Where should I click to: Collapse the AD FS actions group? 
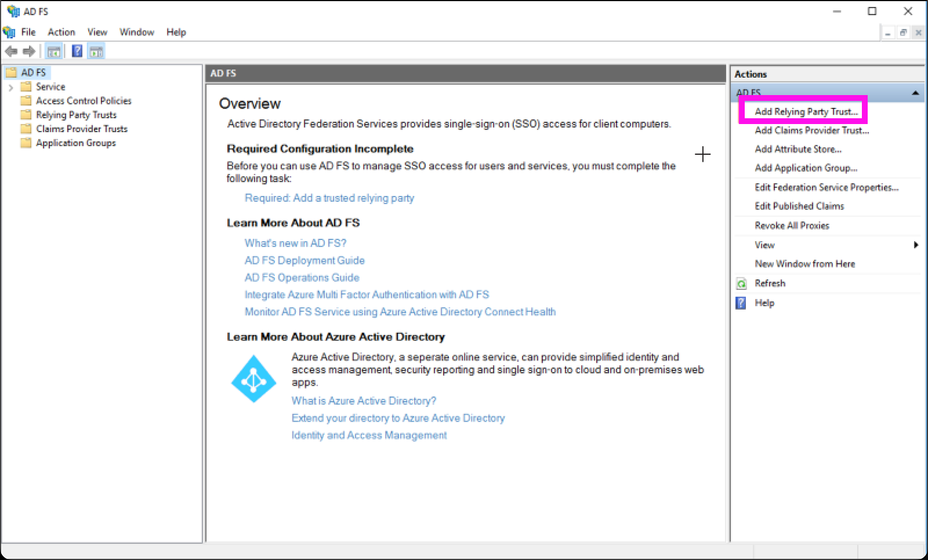tap(916, 92)
